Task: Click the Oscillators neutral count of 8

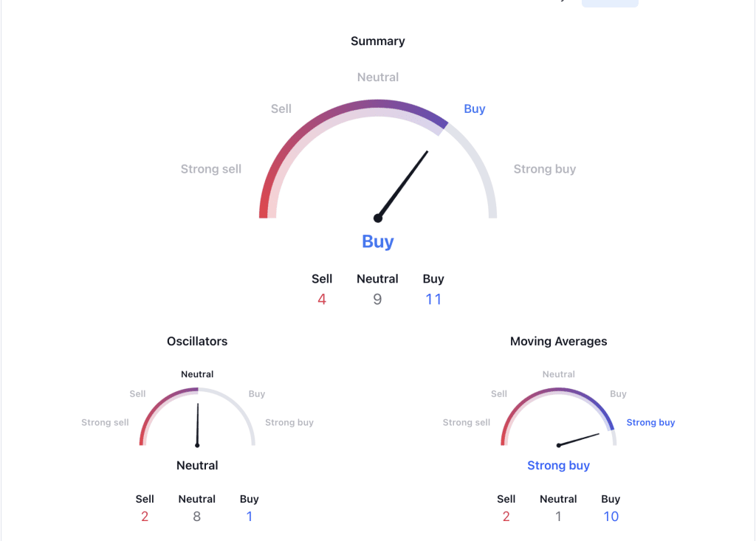Action: pos(196,517)
